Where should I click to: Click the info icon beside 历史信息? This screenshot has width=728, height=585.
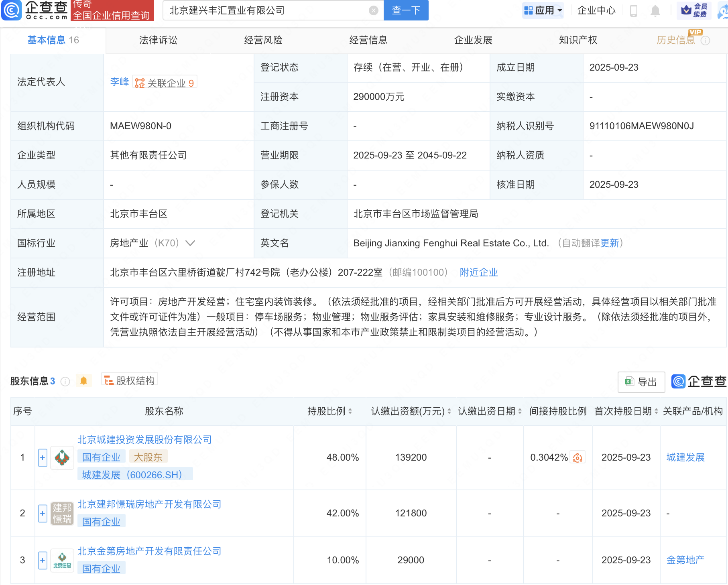point(705,41)
